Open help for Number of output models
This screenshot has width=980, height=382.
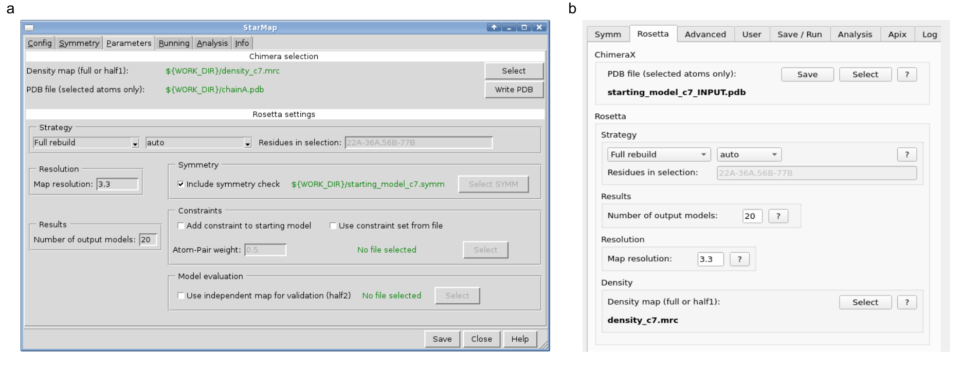tap(778, 216)
